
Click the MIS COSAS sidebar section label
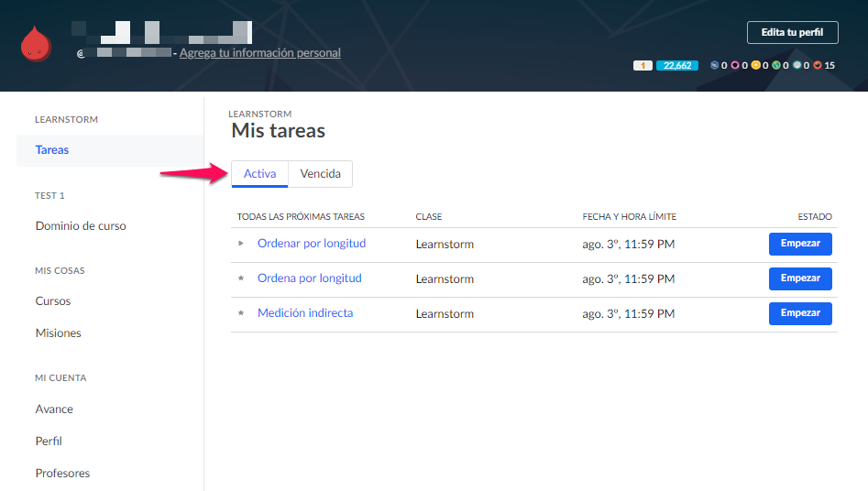pos(60,270)
